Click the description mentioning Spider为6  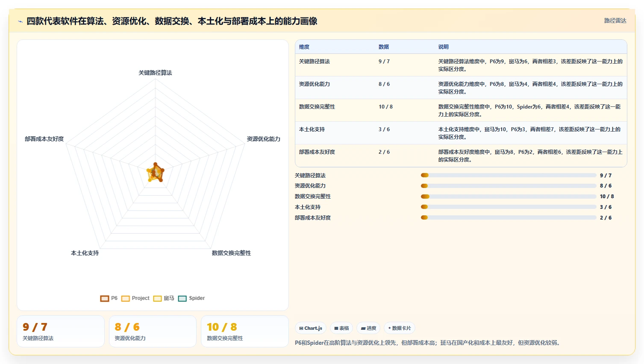point(529,111)
